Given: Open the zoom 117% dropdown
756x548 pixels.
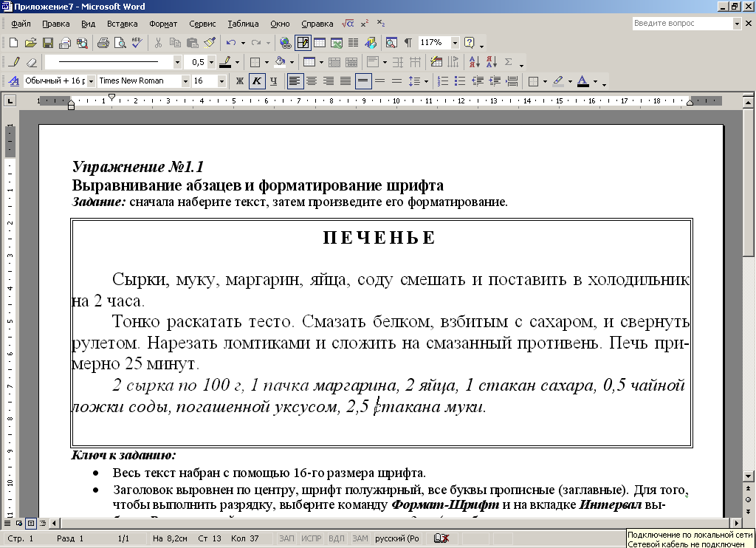Looking at the screenshot, I should (x=454, y=43).
